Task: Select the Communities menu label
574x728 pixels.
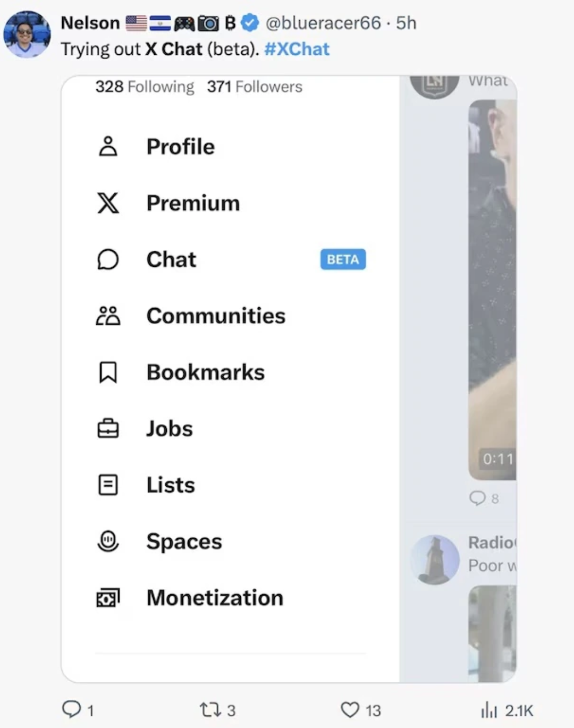Action: coord(216,316)
